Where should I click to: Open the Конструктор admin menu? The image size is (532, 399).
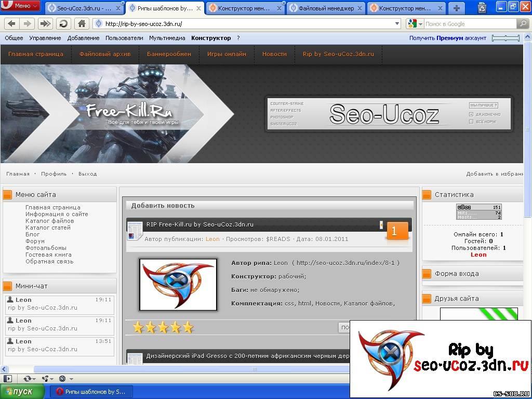pyautogui.click(x=211, y=38)
